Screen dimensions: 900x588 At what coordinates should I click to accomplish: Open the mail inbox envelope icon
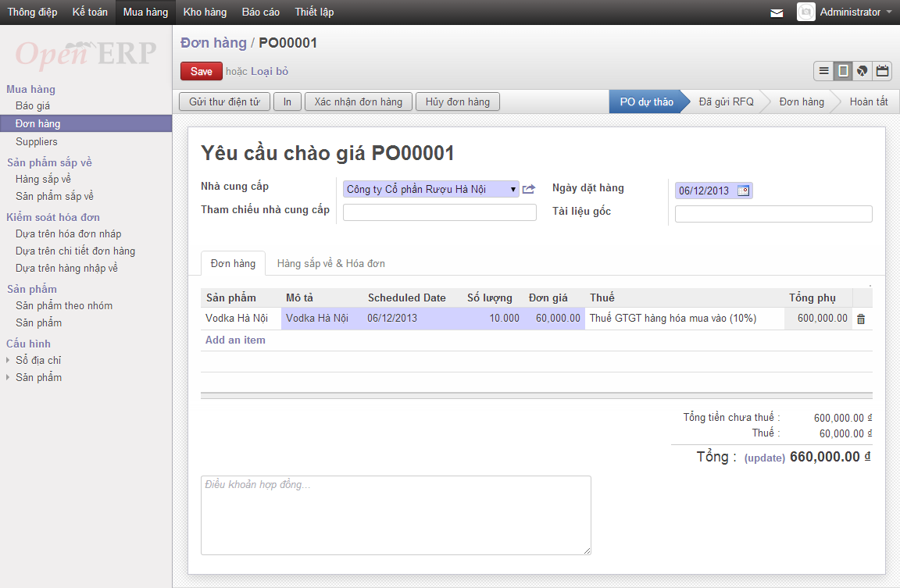pos(777,12)
